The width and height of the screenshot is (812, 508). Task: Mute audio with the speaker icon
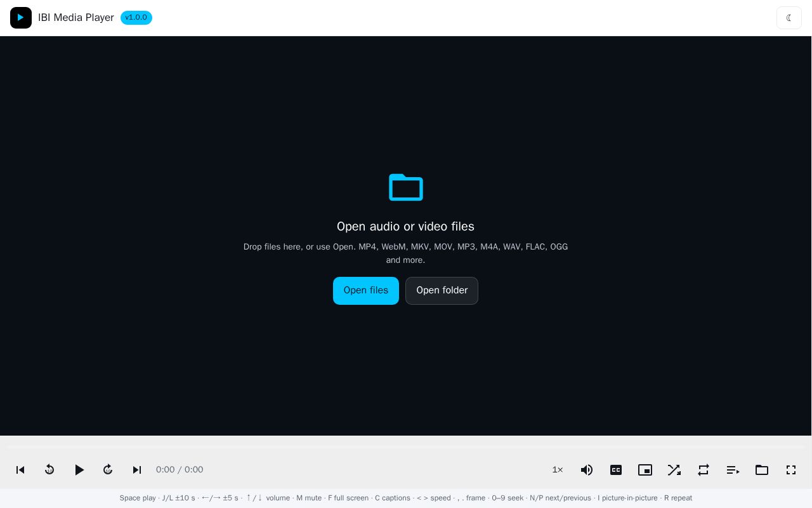click(587, 470)
